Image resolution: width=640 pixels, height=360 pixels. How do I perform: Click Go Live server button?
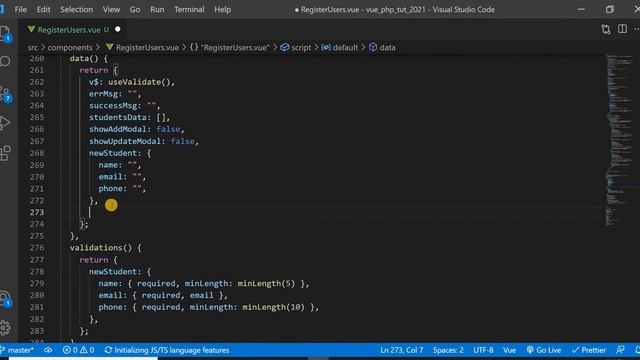pos(544,350)
